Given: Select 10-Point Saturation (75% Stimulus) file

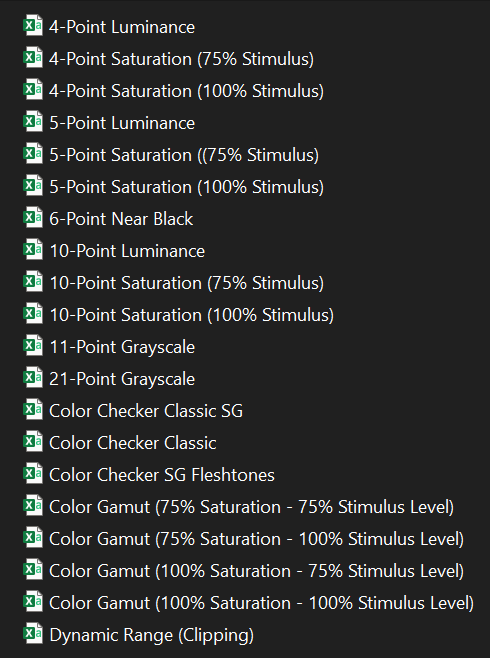Looking at the screenshot, I should (x=187, y=283).
